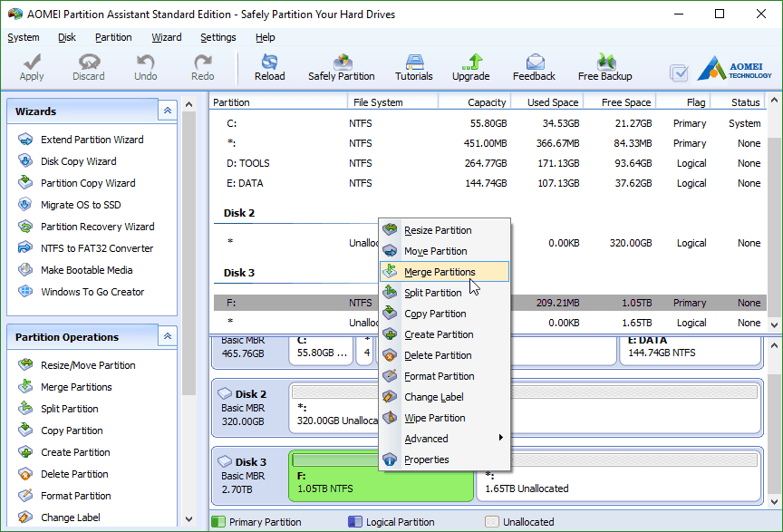The width and height of the screenshot is (783, 532).
Task: Click the Redo arrow icon
Action: [203, 62]
